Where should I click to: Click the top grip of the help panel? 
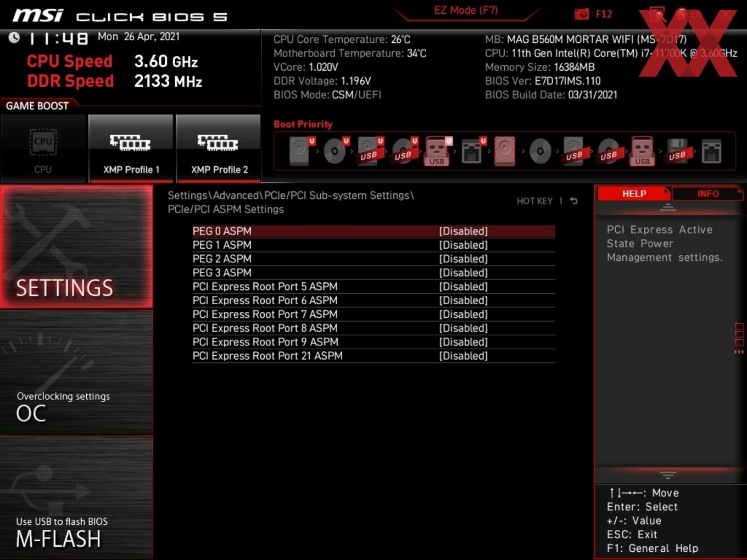click(668, 207)
